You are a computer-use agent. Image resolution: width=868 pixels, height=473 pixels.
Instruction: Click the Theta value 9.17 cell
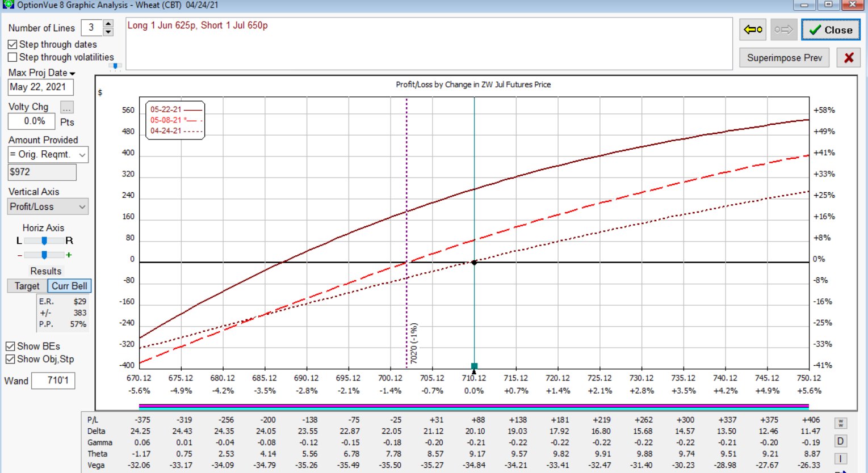tap(477, 454)
